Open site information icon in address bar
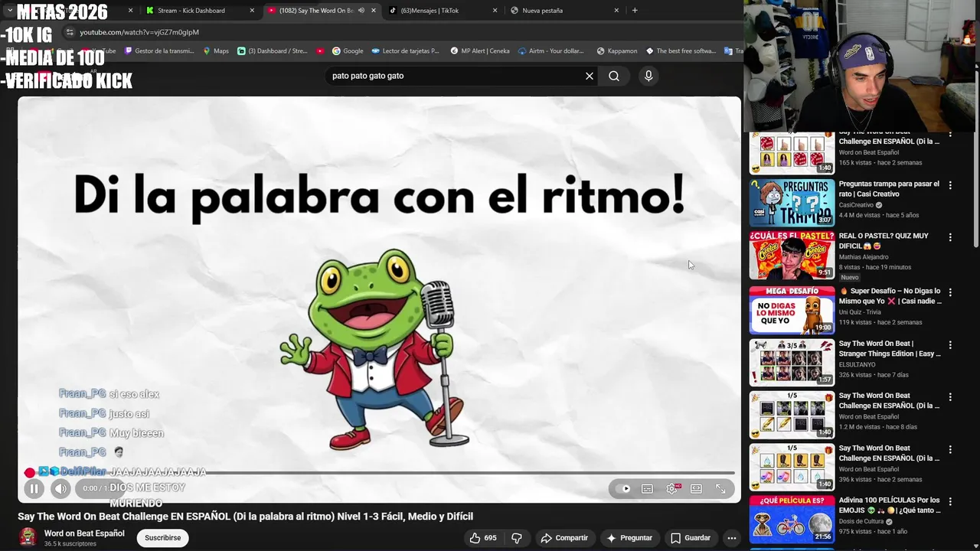 70,32
